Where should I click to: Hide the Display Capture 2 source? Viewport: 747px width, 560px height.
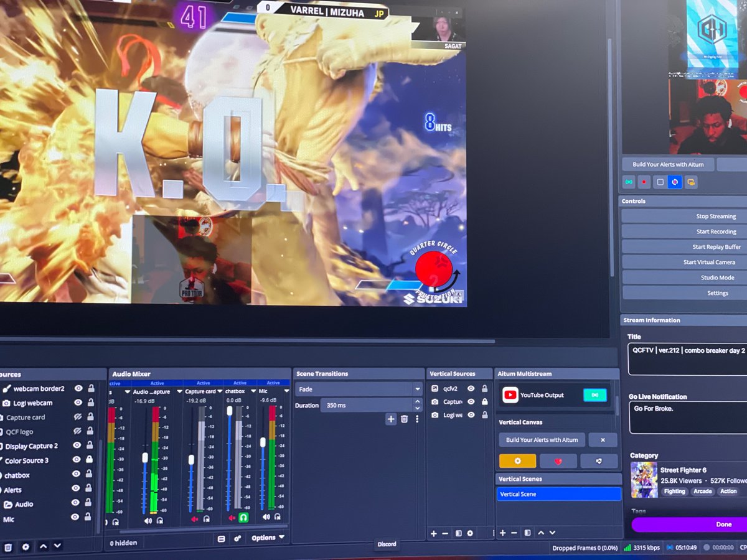coord(77,446)
